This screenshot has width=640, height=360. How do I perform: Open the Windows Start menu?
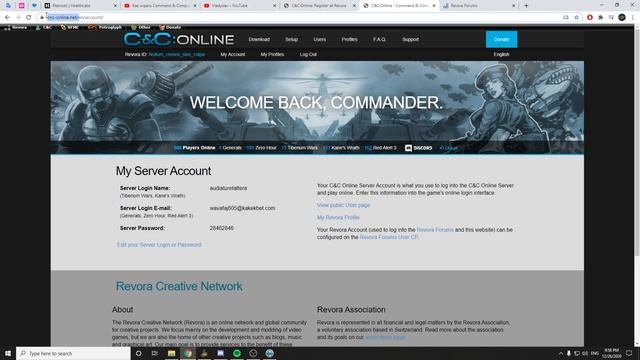8,353
